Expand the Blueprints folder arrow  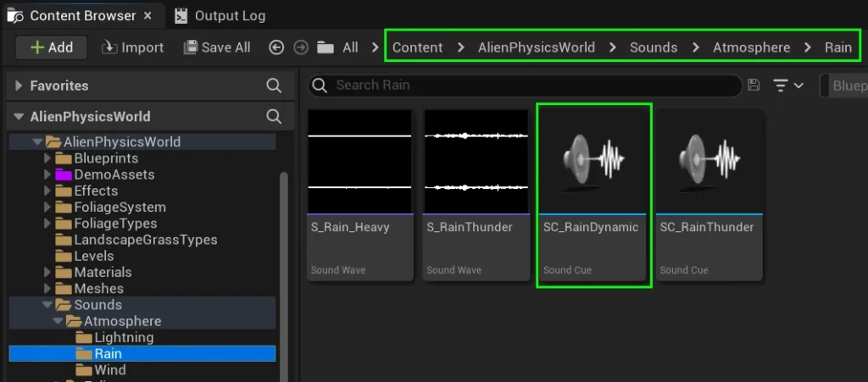point(48,158)
